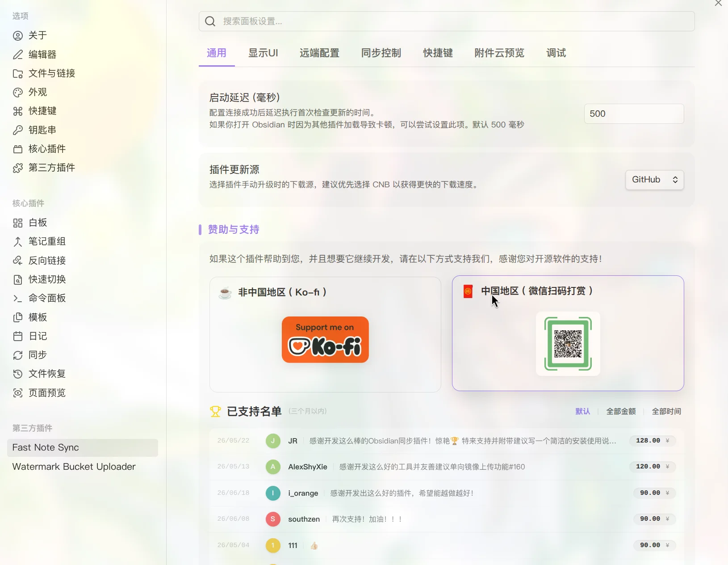The image size is (728, 565).
Task: Click the 搜索面板设置 search field
Action: click(x=447, y=21)
